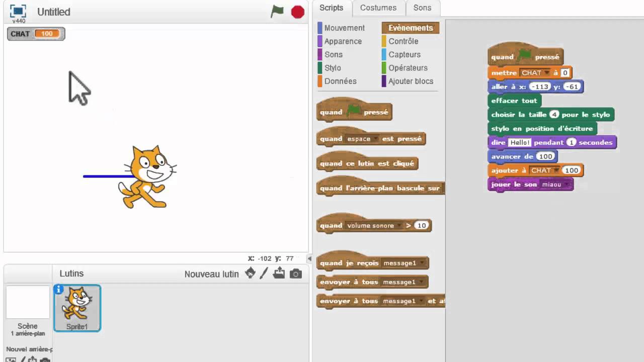Click the Lutins panel heading
The image size is (644, 362).
pyautogui.click(x=71, y=274)
